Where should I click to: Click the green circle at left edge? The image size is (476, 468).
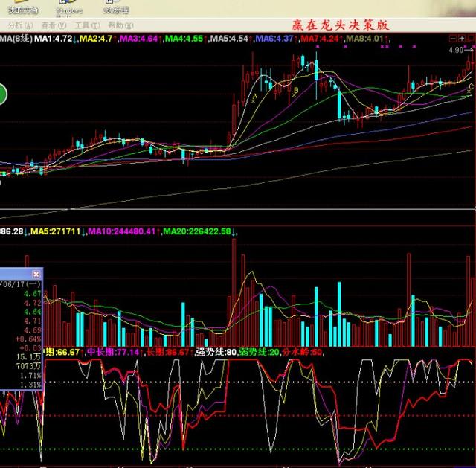pos(2,94)
